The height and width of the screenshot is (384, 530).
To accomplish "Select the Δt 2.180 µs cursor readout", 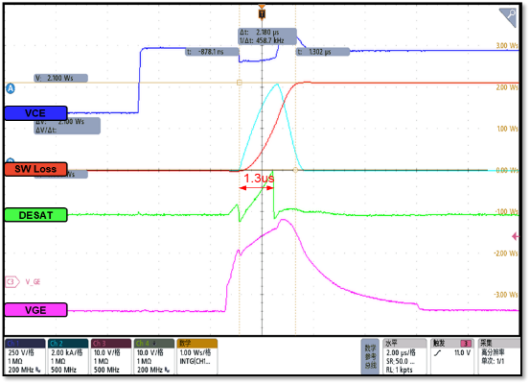I will (267, 37).
